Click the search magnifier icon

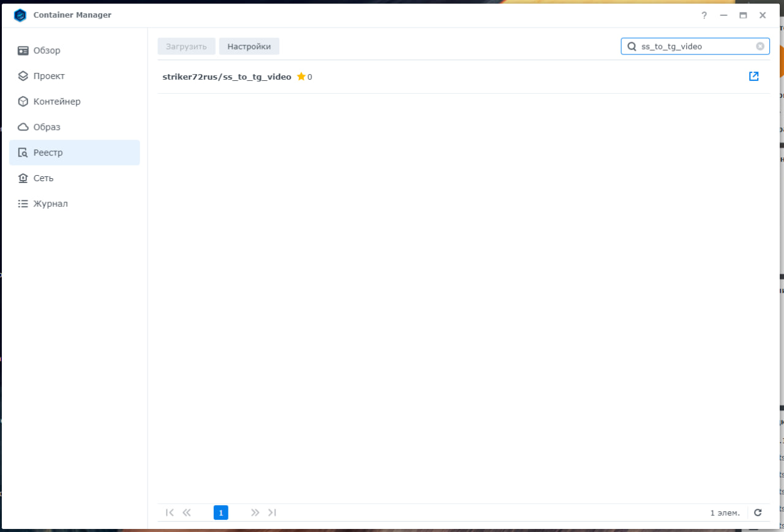coord(631,47)
